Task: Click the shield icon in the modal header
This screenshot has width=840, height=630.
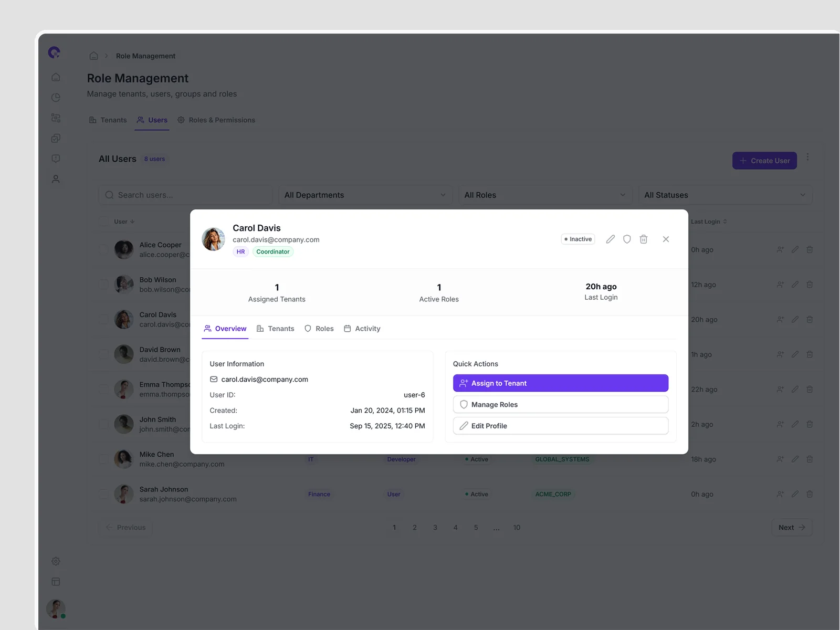Action: coord(627,239)
